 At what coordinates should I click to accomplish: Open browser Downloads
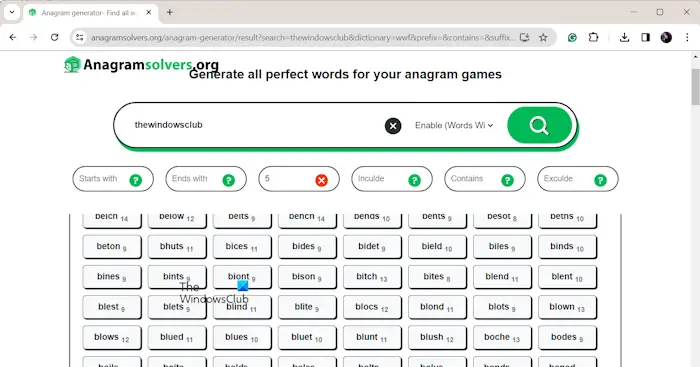click(625, 38)
